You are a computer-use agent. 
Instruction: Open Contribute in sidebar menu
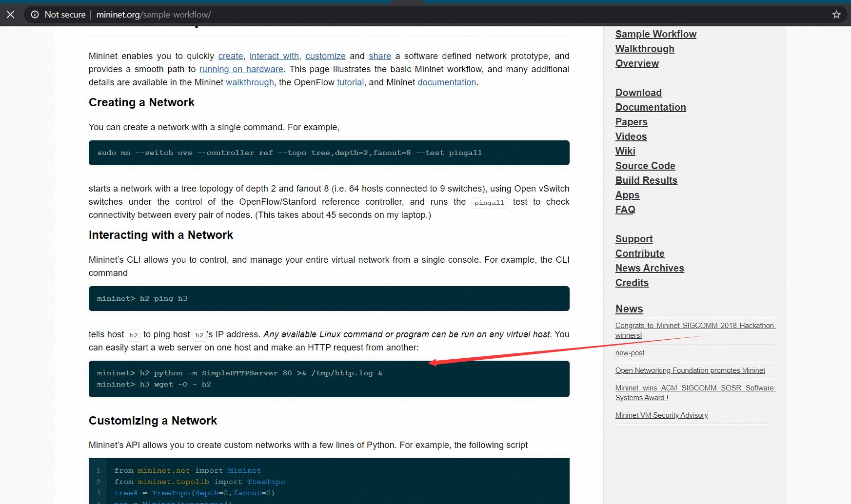(x=640, y=253)
